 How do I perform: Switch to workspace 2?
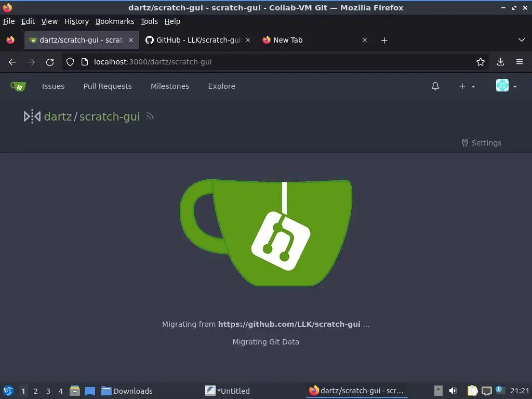(36, 391)
